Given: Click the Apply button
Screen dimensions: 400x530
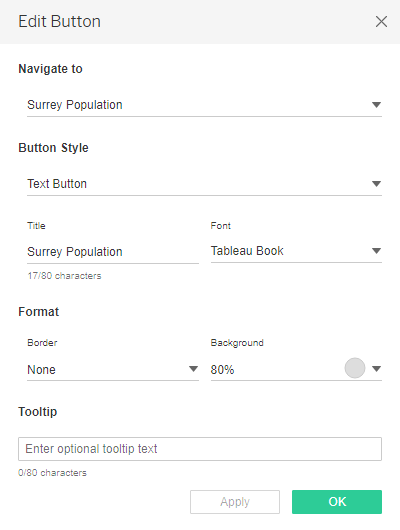Looking at the screenshot, I should click(x=235, y=502).
